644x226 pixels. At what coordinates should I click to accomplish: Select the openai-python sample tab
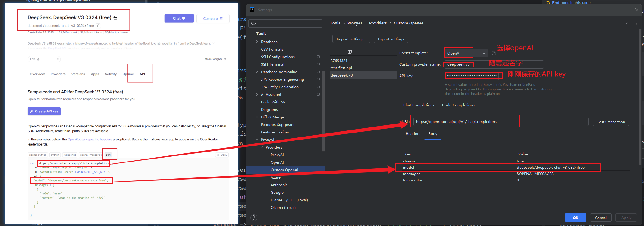38,155
